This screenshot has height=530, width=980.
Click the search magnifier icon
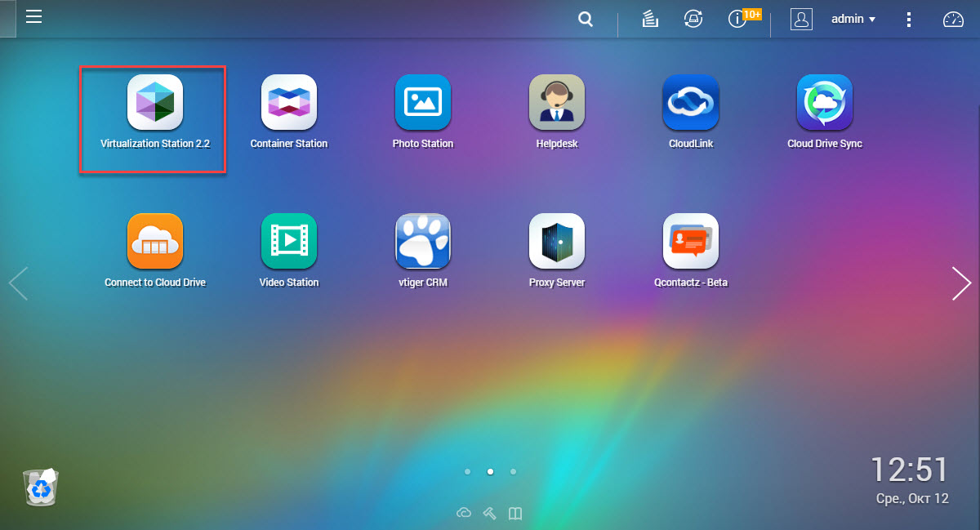[x=586, y=20]
